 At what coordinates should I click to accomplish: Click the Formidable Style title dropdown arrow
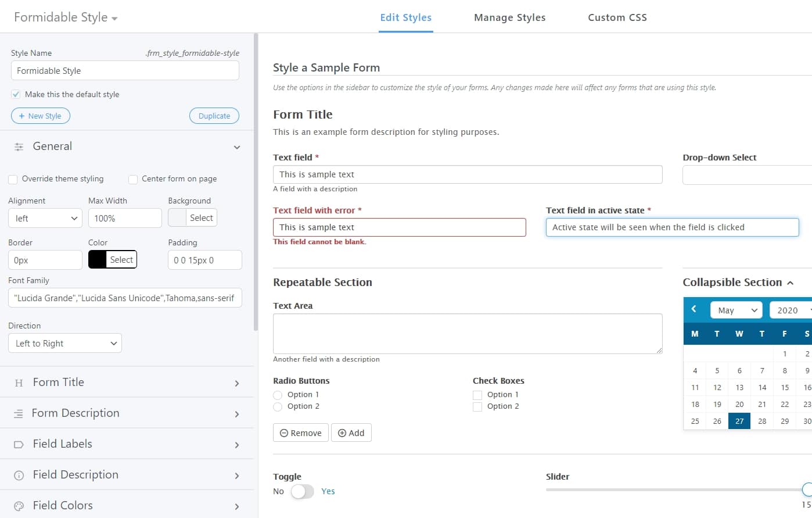point(114,19)
